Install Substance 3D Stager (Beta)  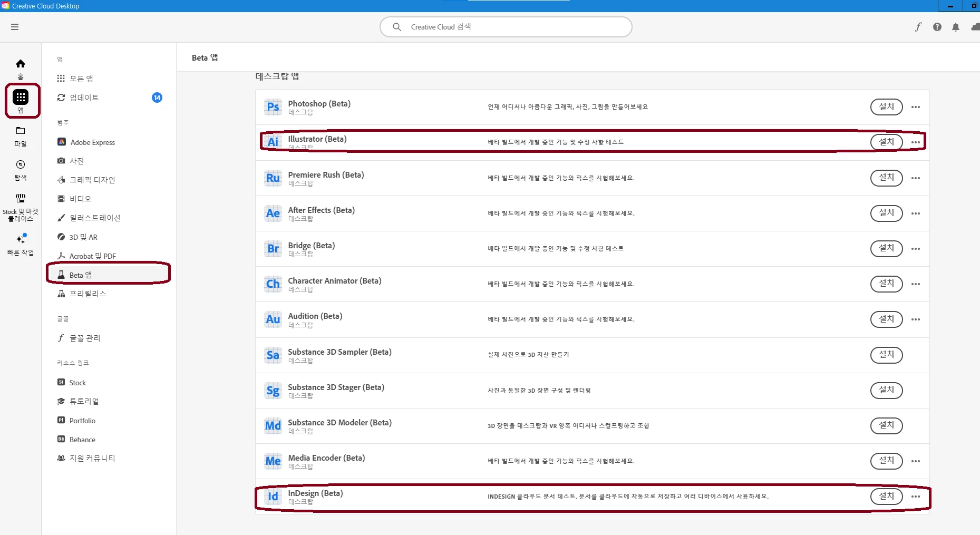(886, 391)
